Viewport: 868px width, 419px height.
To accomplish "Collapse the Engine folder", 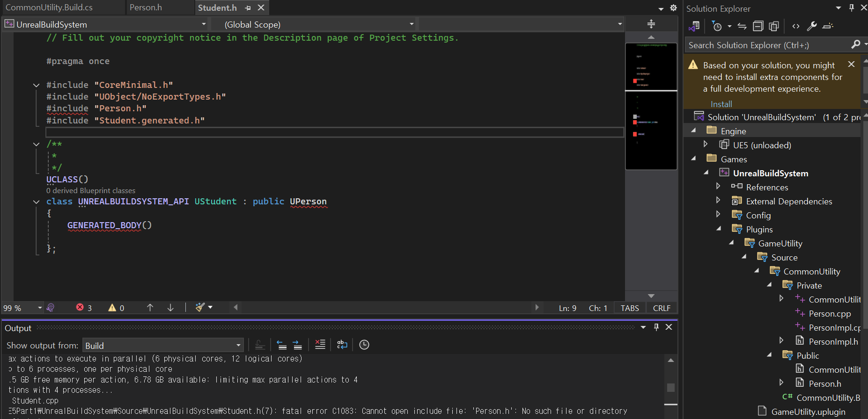I will point(694,130).
